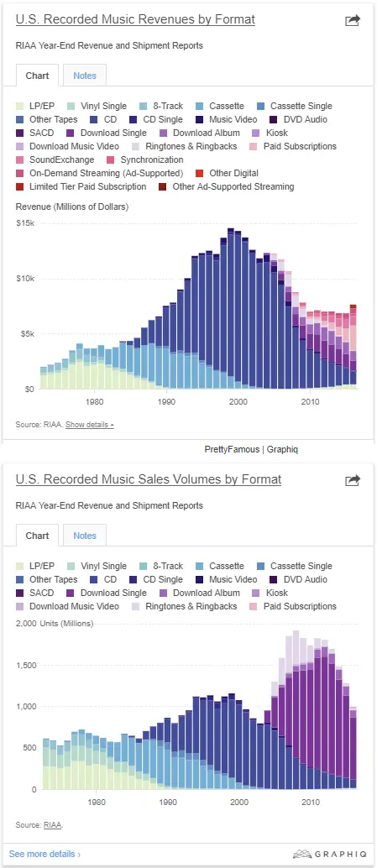Toggle the CD series in the Revenues legend

coord(103,119)
